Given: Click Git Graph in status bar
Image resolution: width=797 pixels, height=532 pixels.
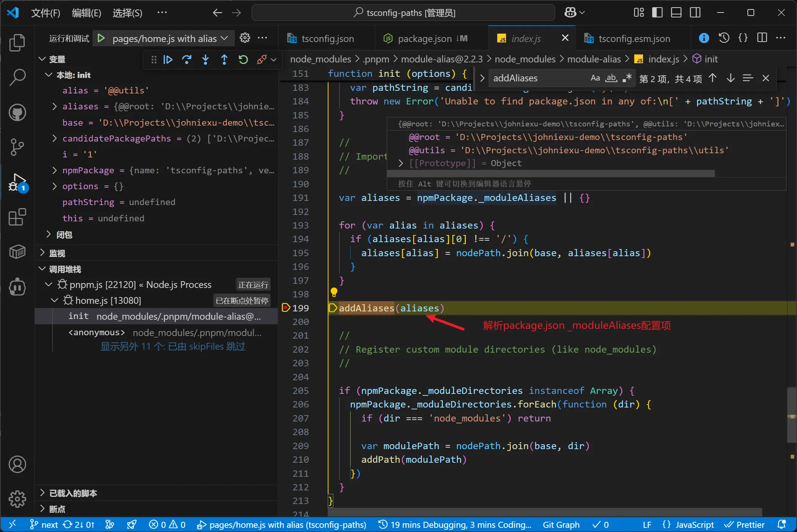Looking at the screenshot, I should [x=561, y=525].
